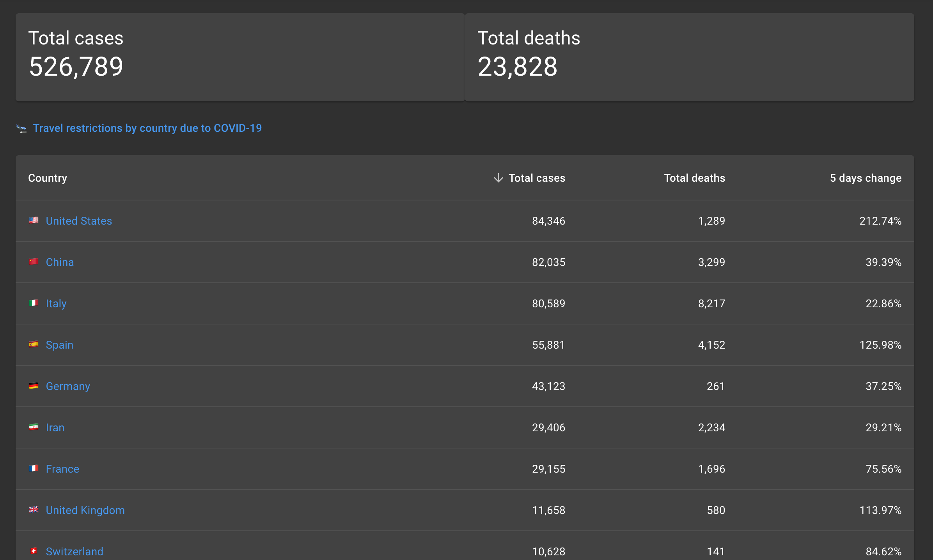
Task: Click the Italy flag icon
Action: 34,303
